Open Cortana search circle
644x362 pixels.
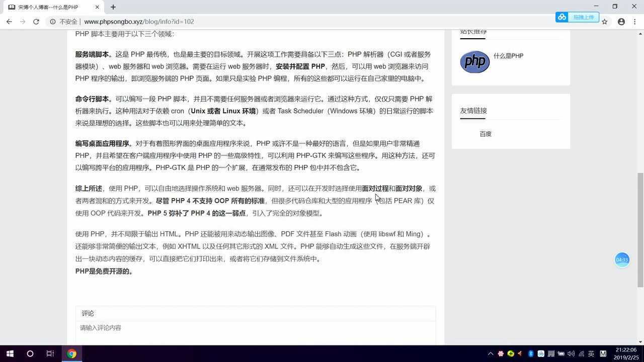coord(30,353)
